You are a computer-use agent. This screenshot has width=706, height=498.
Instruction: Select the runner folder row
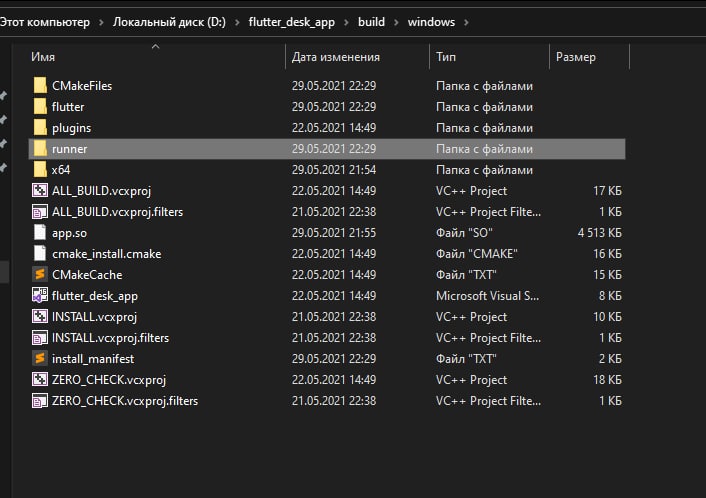click(x=327, y=149)
